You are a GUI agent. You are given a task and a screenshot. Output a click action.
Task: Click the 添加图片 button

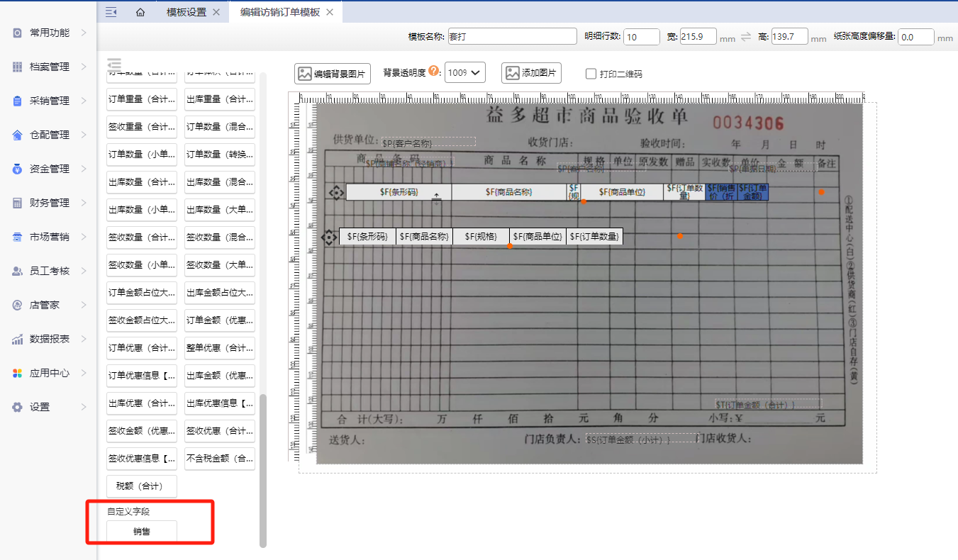531,73
